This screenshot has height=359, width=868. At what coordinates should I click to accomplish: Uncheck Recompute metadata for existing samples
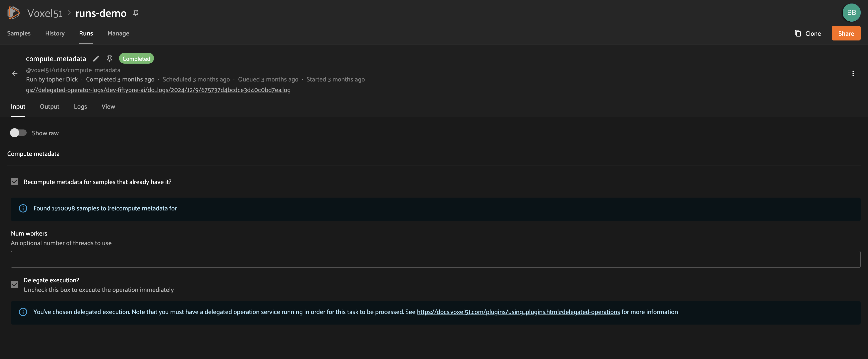[15, 182]
